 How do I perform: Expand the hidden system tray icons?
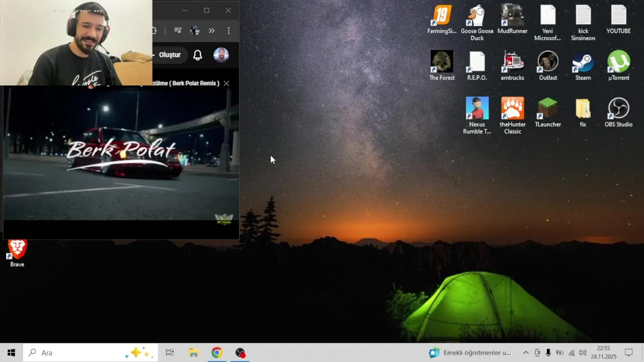point(526,352)
